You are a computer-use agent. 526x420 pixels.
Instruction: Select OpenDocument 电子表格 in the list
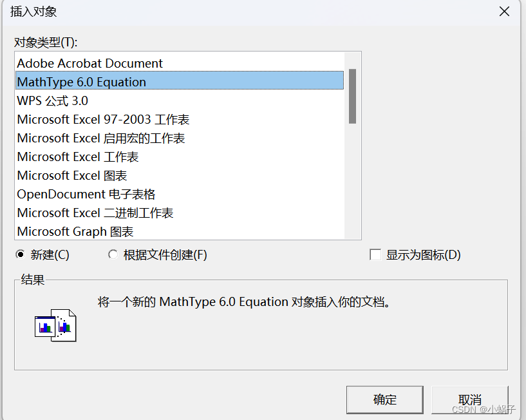pos(180,194)
